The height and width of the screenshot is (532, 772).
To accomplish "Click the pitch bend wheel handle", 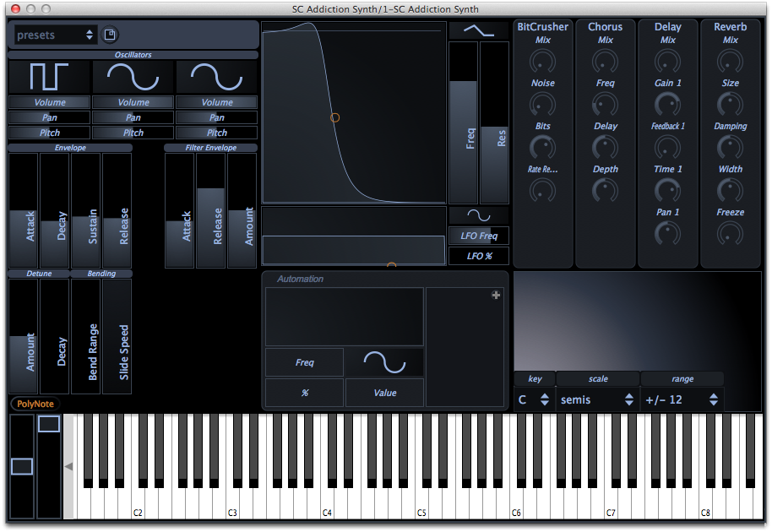I will pos(22,466).
